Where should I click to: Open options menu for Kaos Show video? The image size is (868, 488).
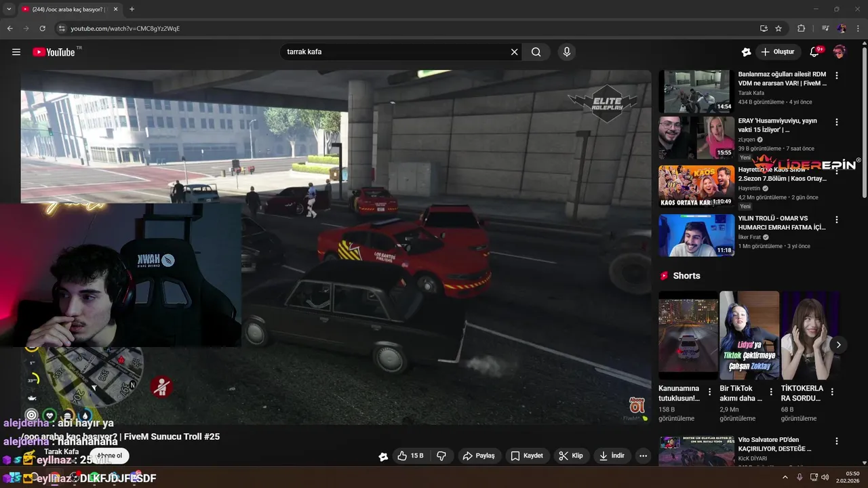click(837, 171)
